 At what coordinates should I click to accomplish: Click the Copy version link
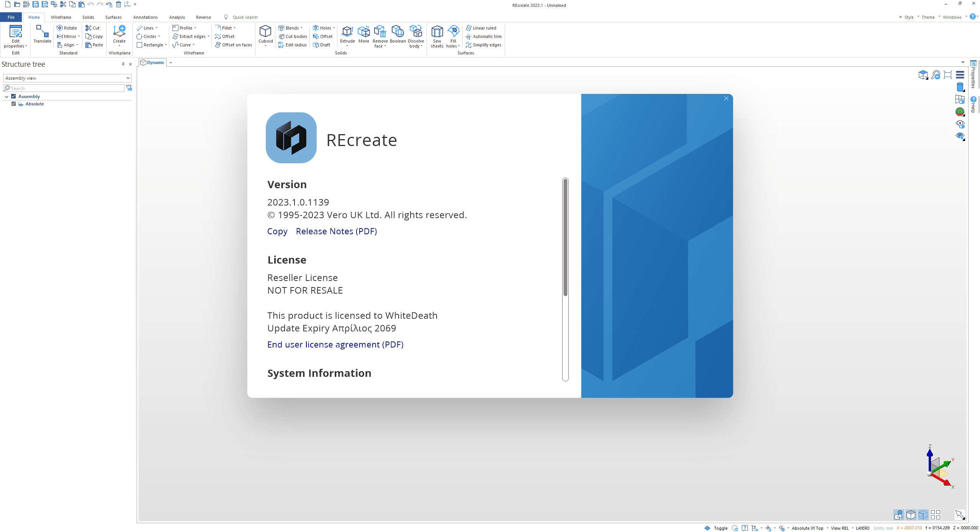pos(277,232)
